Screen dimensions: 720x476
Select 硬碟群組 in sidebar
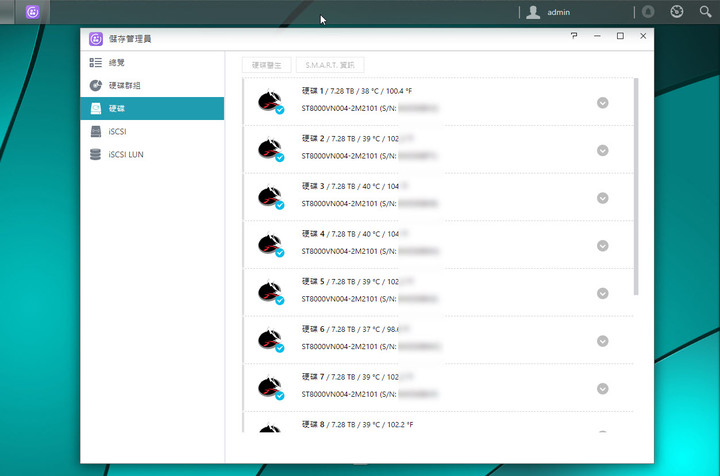click(x=152, y=85)
